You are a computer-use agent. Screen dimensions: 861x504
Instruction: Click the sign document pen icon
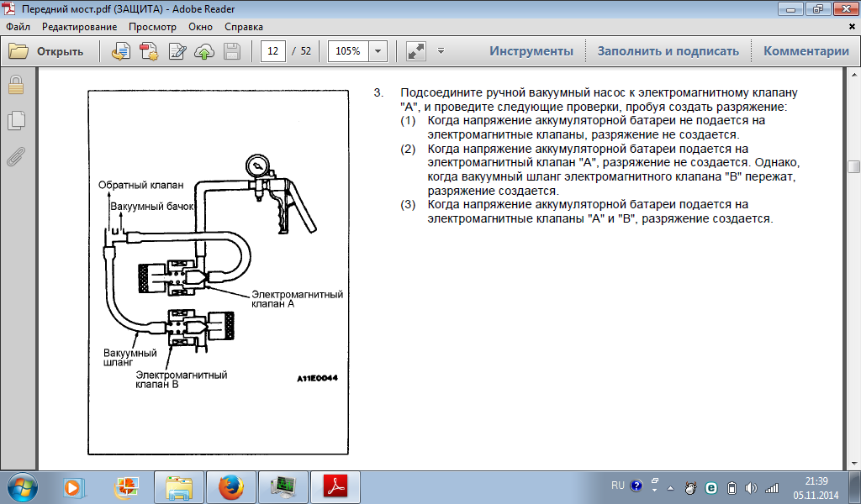click(177, 51)
